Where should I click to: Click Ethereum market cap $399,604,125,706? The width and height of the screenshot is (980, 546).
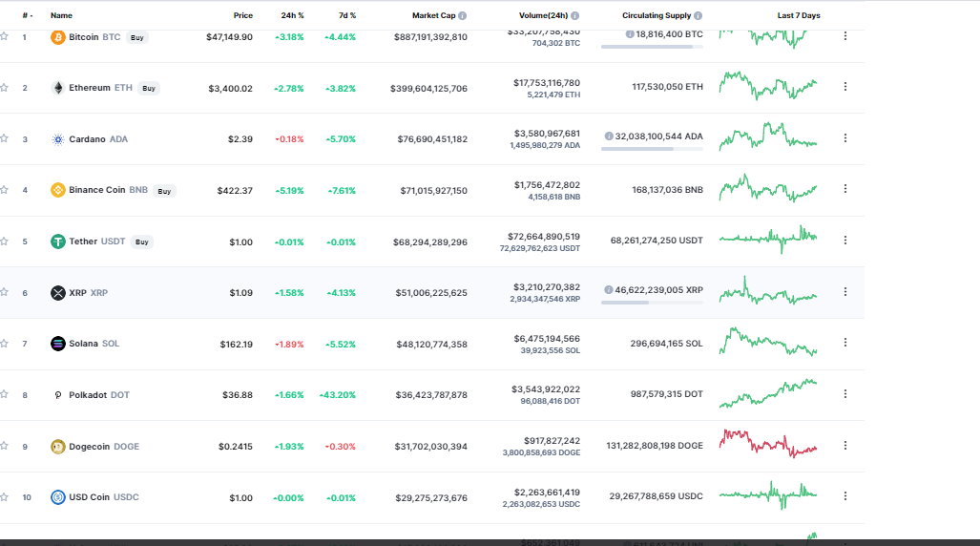428,89
